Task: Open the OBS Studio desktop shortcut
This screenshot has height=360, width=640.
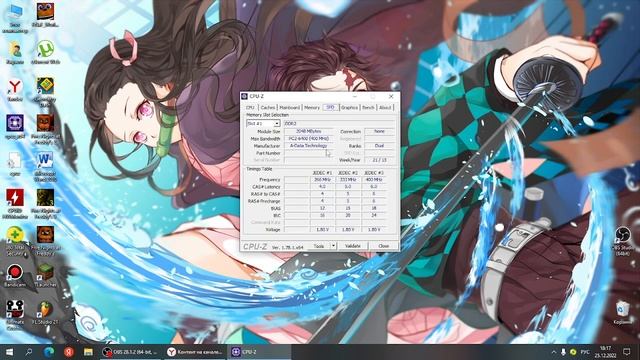Action: pos(622,241)
